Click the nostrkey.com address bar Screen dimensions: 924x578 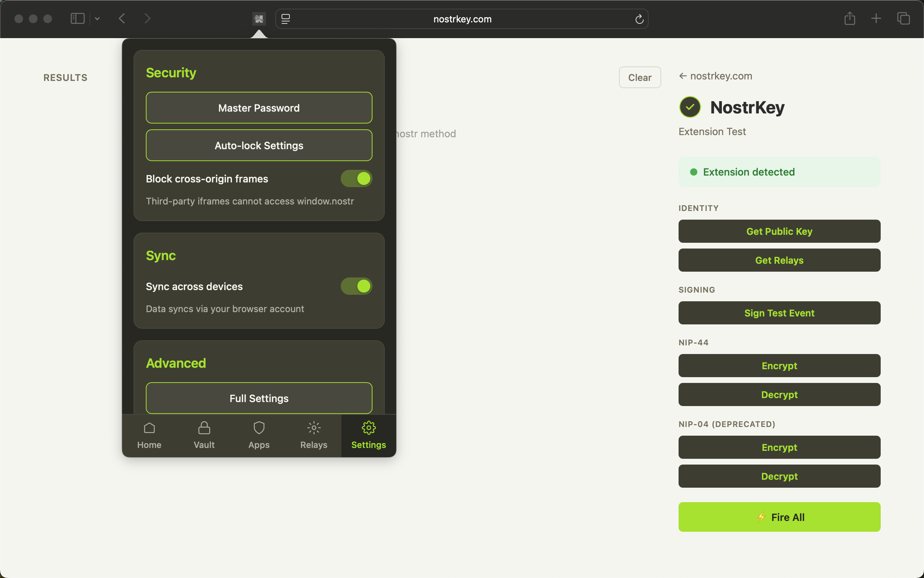click(x=462, y=19)
